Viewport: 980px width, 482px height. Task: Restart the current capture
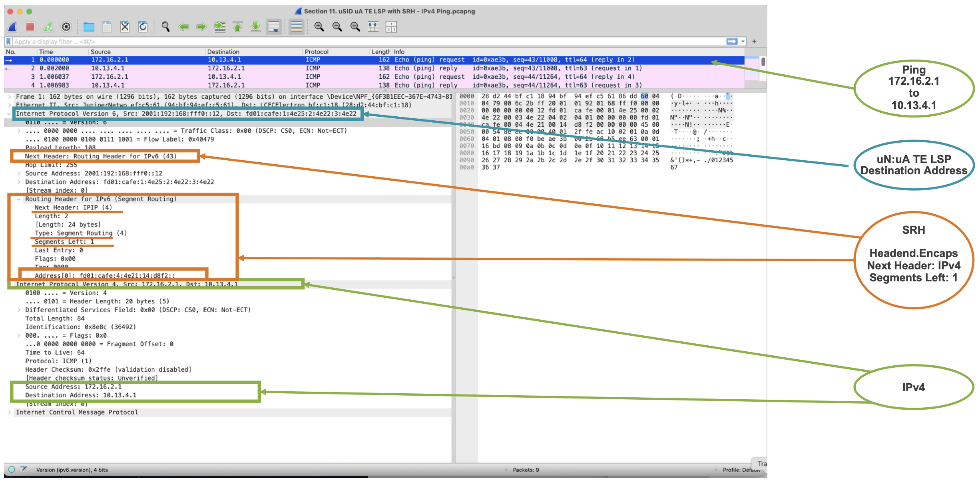(48, 27)
